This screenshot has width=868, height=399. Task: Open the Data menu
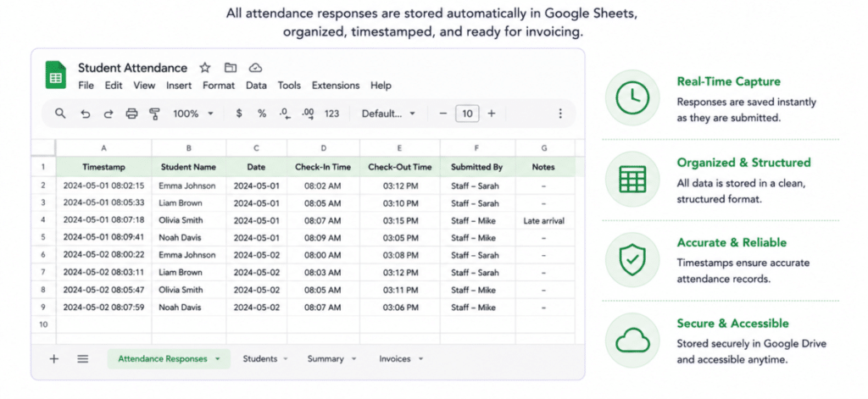[x=256, y=86]
